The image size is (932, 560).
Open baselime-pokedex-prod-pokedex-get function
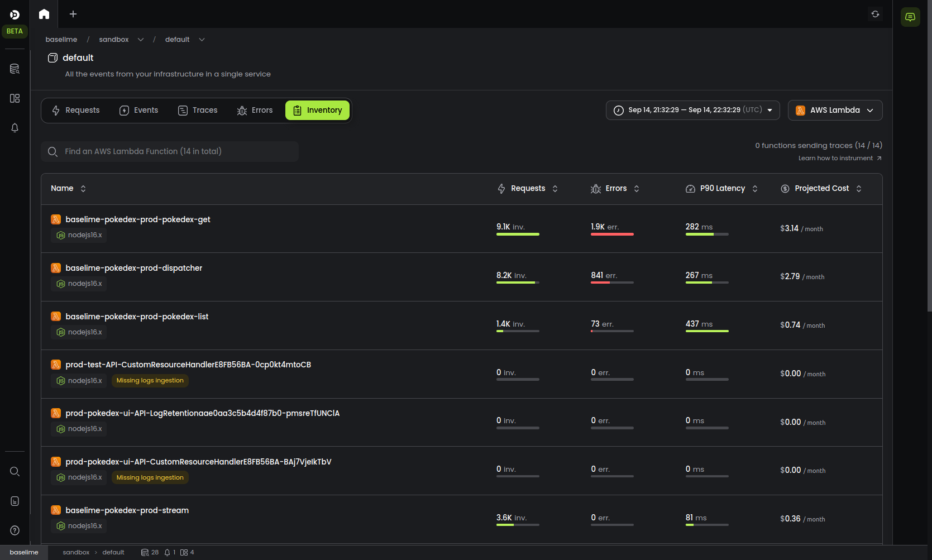click(138, 219)
